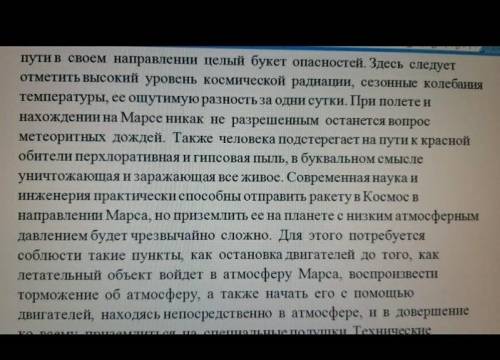
Task: Click the word "космической"
Action: click(x=244, y=81)
